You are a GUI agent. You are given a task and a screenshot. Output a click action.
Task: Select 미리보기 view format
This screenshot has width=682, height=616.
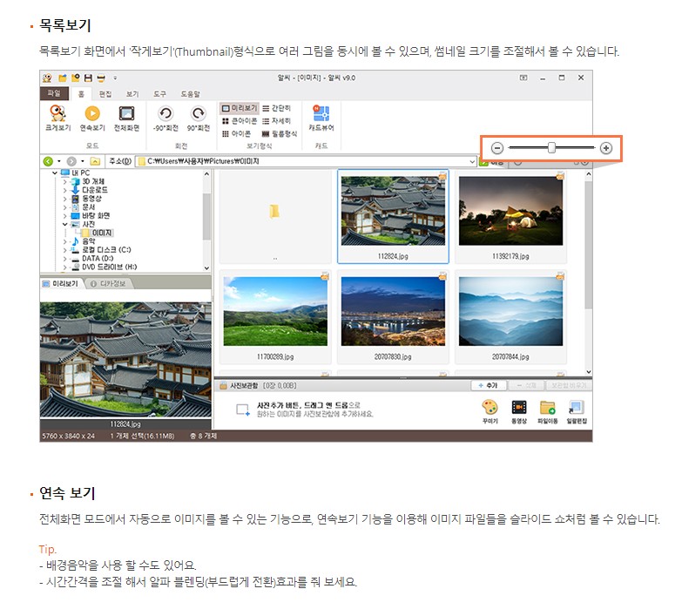(240, 108)
